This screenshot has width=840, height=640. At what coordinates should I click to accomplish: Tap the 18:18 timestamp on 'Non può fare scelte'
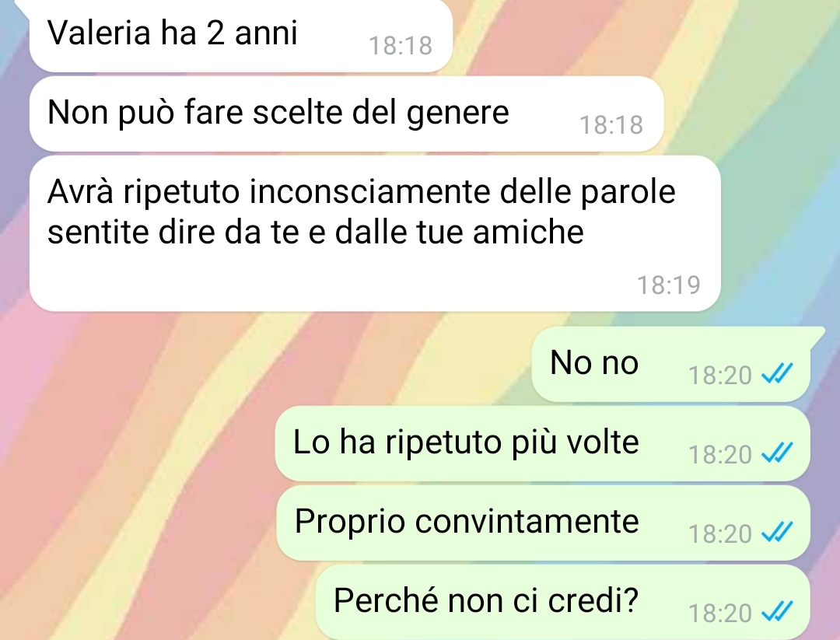coord(611,124)
